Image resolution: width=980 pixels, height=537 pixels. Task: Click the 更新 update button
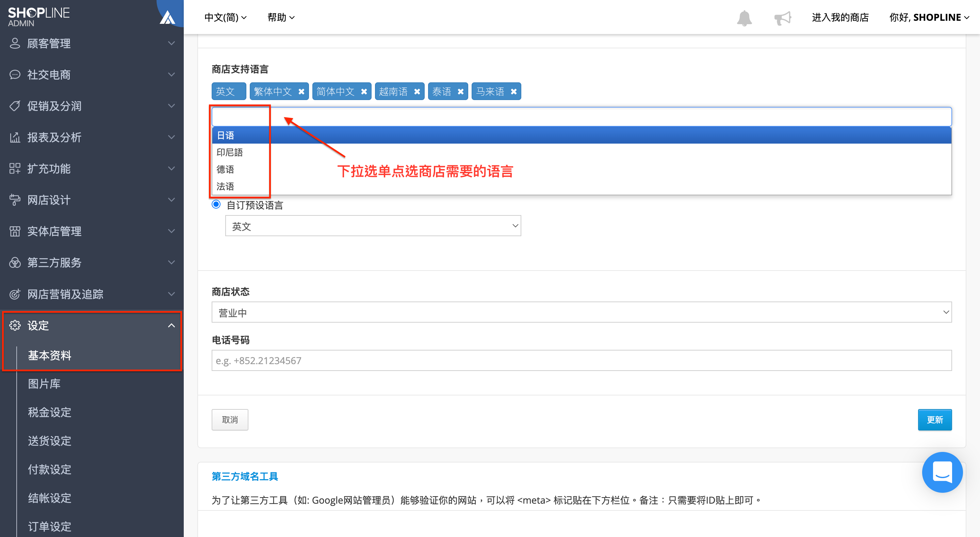click(935, 419)
